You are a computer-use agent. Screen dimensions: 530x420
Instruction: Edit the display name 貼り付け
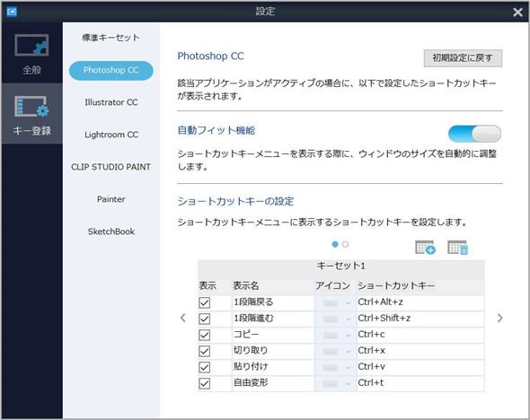pyautogui.click(x=273, y=367)
